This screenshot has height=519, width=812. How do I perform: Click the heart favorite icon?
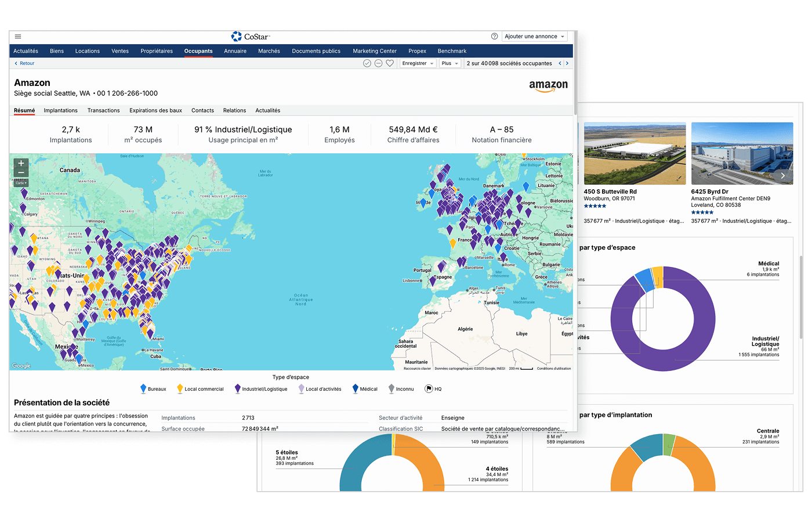pyautogui.click(x=390, y=63)
